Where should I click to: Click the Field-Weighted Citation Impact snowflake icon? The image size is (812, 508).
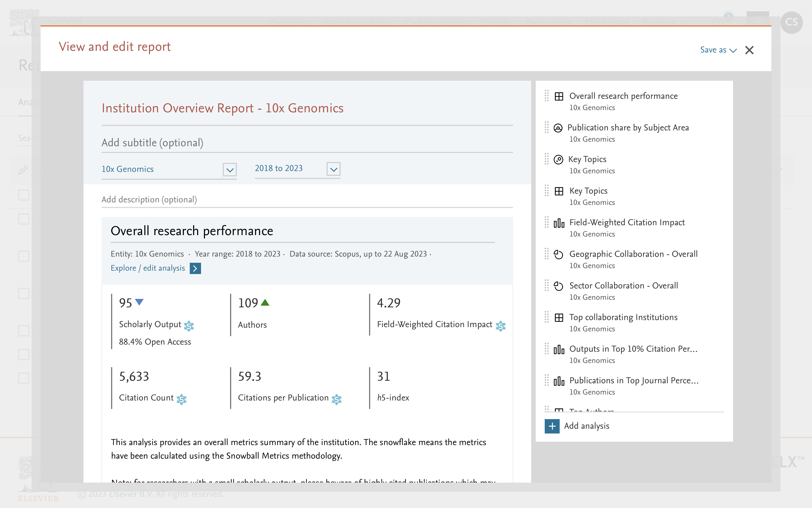click(x=501, y=326)
